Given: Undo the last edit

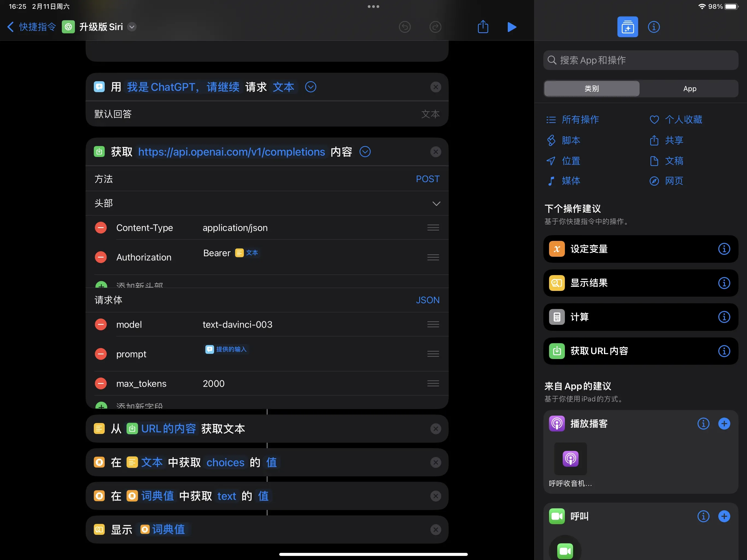Looking at the screenshot, I should pyautogui.click(x=405, y=27).
